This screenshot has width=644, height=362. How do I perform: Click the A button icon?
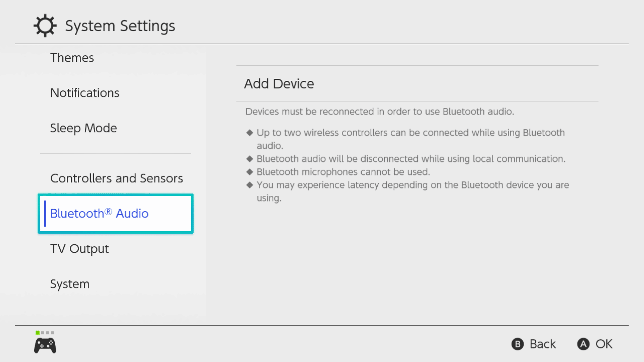[583, 344]
